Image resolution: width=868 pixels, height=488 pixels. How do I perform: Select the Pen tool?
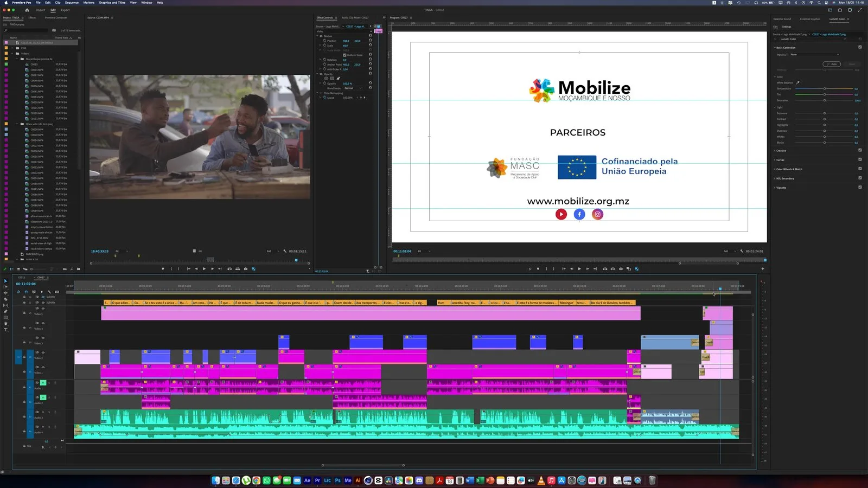point(5,311)
